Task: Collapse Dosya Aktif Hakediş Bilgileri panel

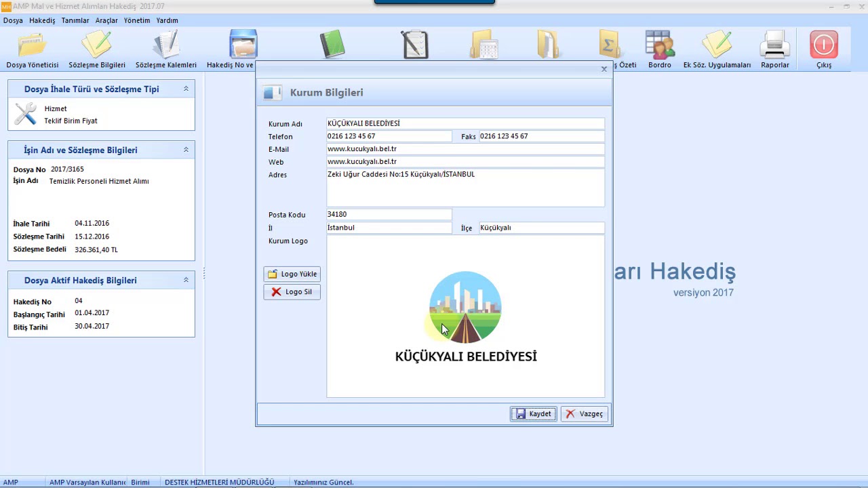Action: click(186, 280)
